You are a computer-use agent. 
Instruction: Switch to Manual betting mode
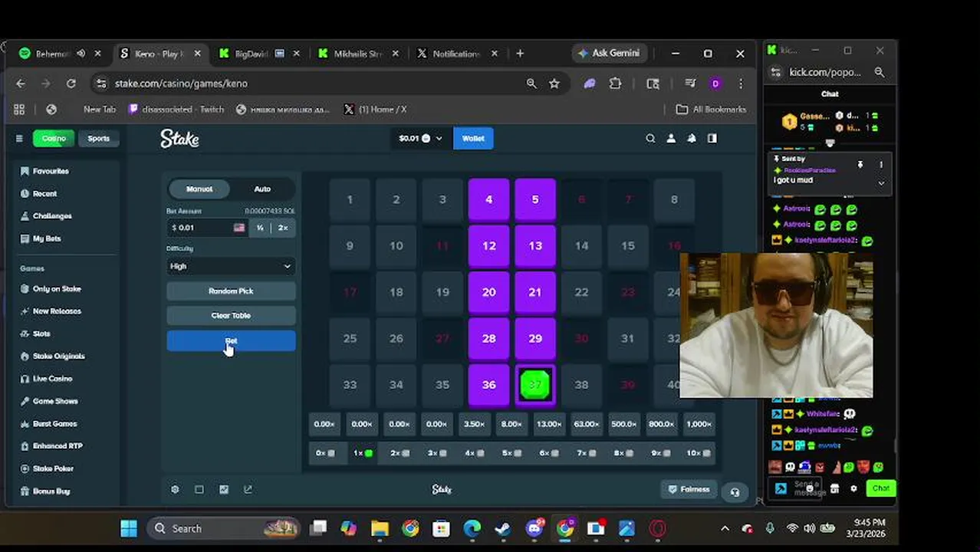(199, 189)
